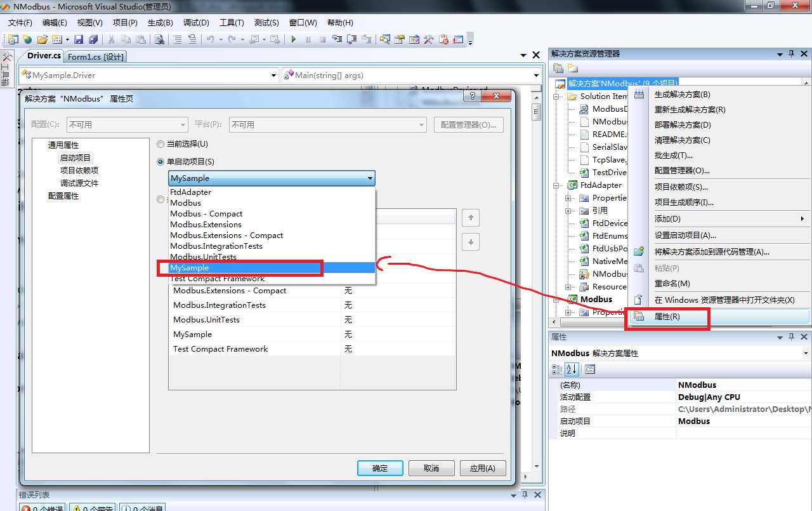Open the Add New Item dropdown arrow
The width and height of the screenshot is (812, 511).
click(66, 39)
